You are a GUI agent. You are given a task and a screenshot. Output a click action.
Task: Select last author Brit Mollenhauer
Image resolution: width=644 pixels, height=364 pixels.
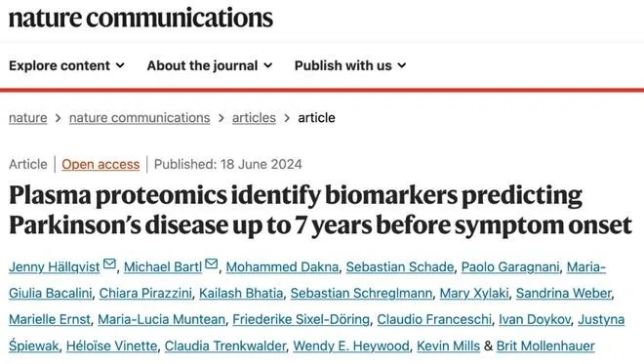click(545, 345)
